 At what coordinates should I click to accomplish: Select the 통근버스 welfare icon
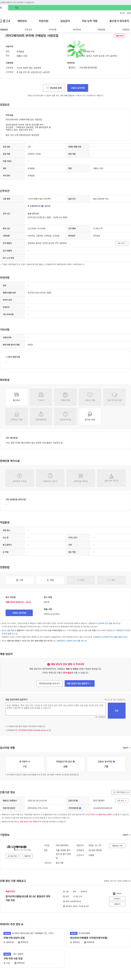click(16, 397)
